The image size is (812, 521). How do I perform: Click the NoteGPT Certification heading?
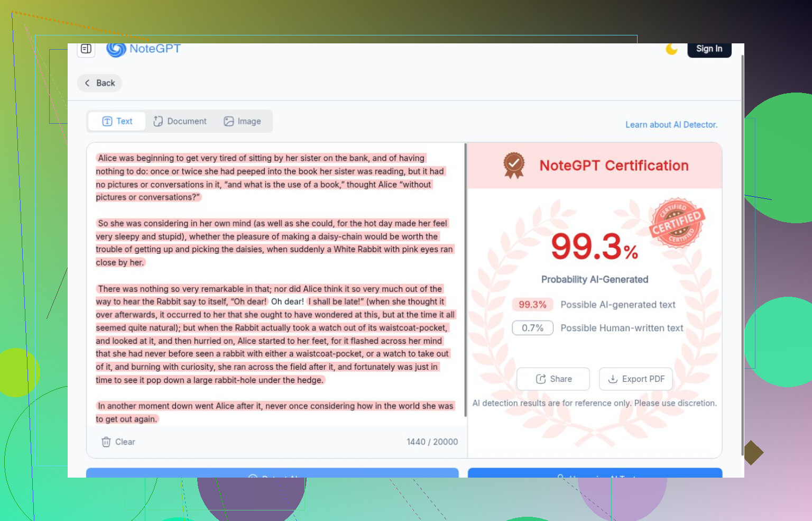click(x=614, y=166)
